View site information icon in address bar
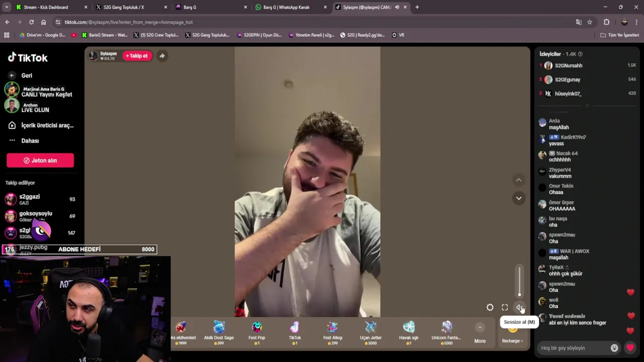The image size is (644, 362). coord(58,22)
